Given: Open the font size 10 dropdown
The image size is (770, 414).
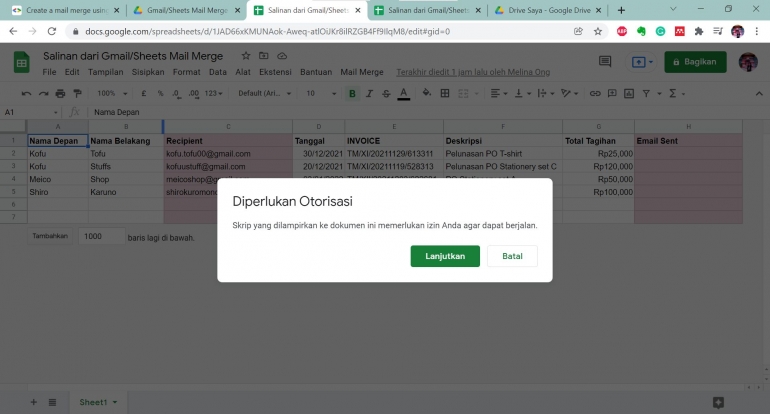Looking at the screenshot, I should pyautogui.click(x=321, y=93).
